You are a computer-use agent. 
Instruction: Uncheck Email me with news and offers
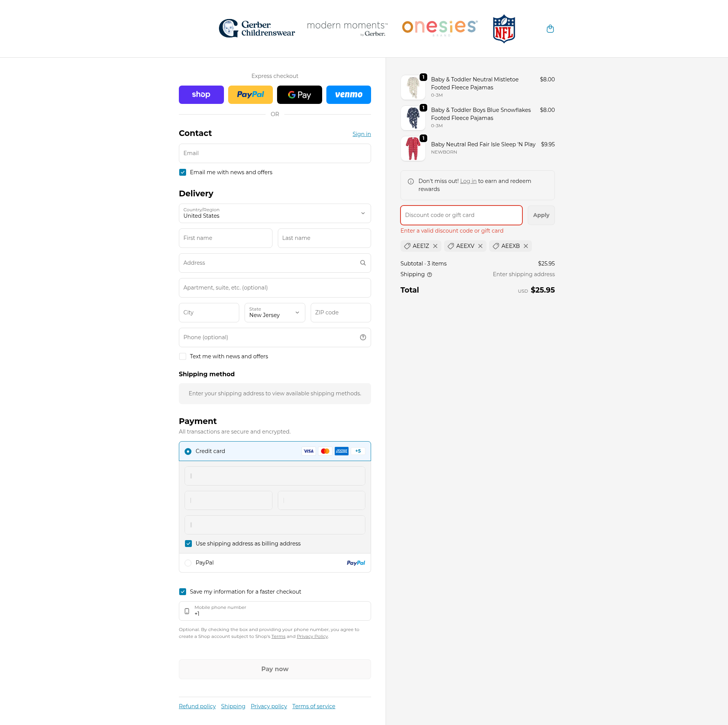pyautogui.click(x=183, y=172)
